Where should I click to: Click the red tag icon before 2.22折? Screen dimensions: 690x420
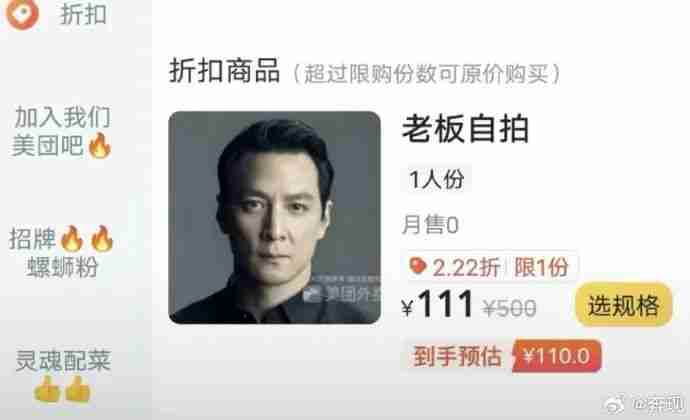coord(418,266)
